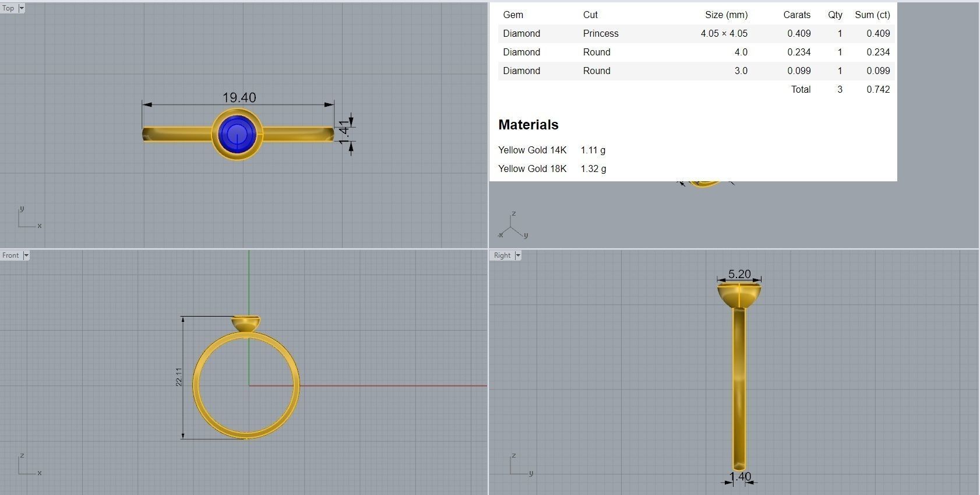Screen dimensions: 980x495
Task: Select the Right viewport label
Action: (x=502, y=255)
